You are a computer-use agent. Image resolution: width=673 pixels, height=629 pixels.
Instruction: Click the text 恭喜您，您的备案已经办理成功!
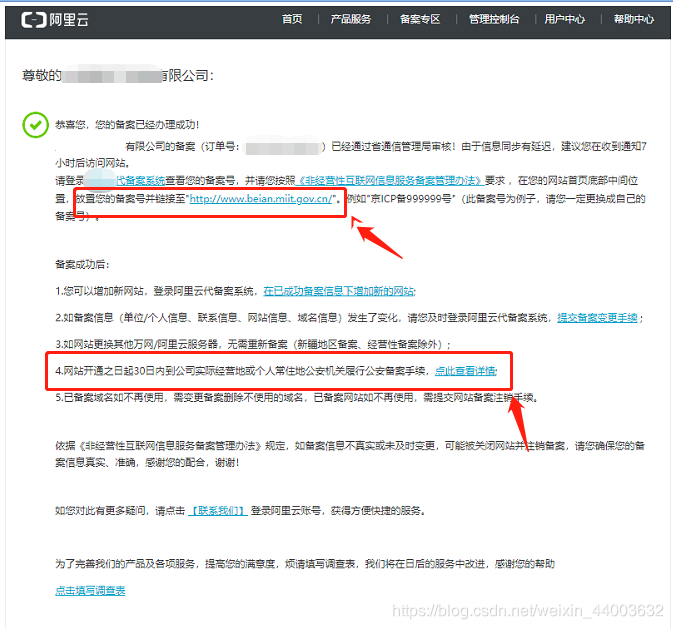tap(127, 125)
